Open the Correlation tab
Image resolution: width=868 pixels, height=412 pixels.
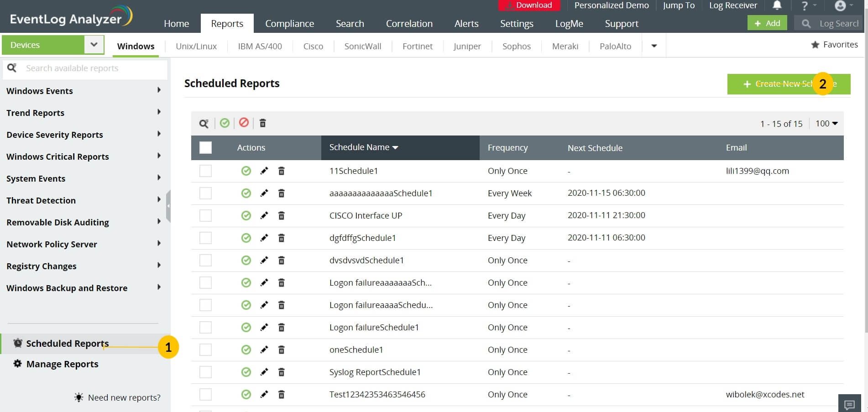coord(409,24)
